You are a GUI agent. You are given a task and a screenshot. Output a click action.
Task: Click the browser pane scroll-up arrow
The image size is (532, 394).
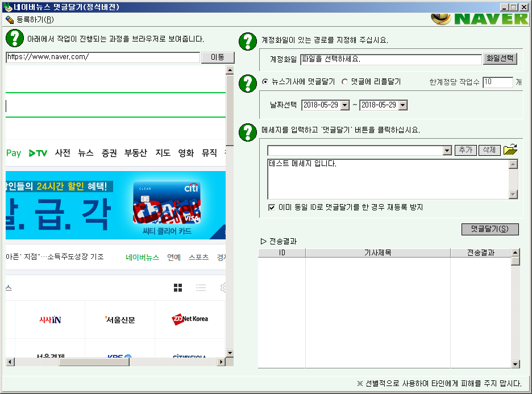[230, 70]
